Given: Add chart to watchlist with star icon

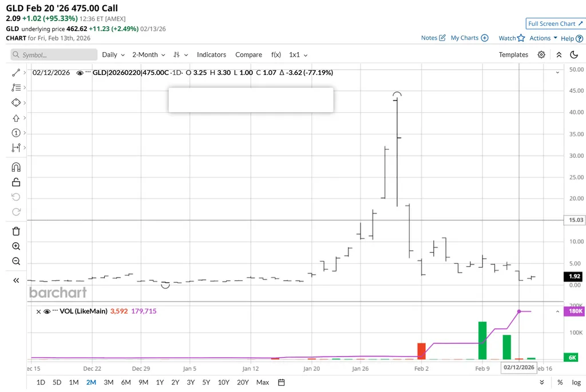Looking at the screenshot, I should point(521,38).
